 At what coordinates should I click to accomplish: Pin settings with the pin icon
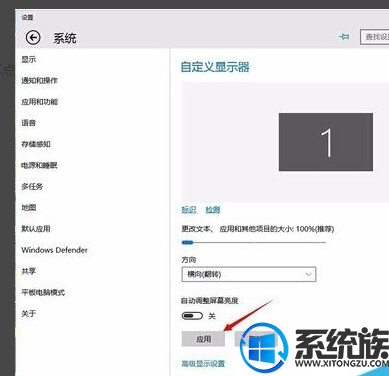click(343, 37)
